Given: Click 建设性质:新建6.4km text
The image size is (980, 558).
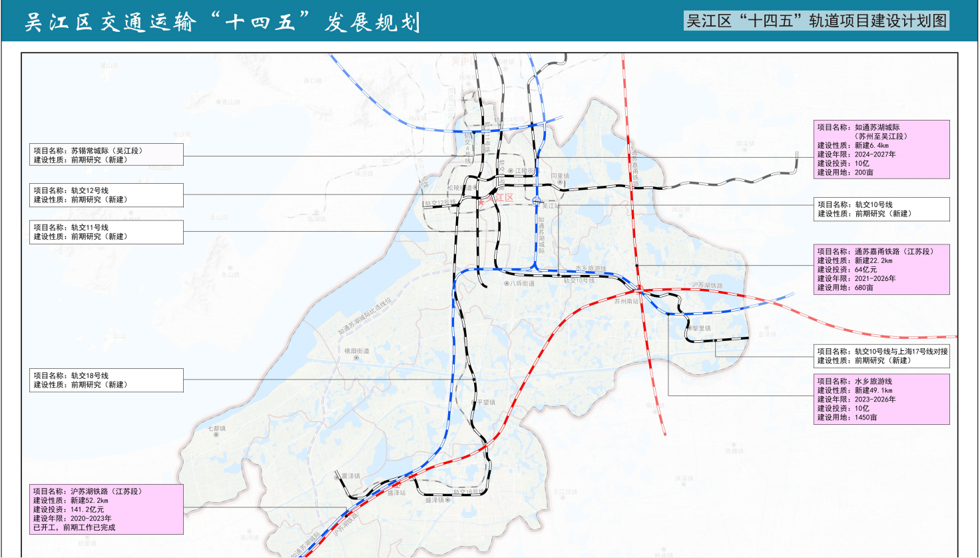Looking at the screenshot, I should (853, 145).
